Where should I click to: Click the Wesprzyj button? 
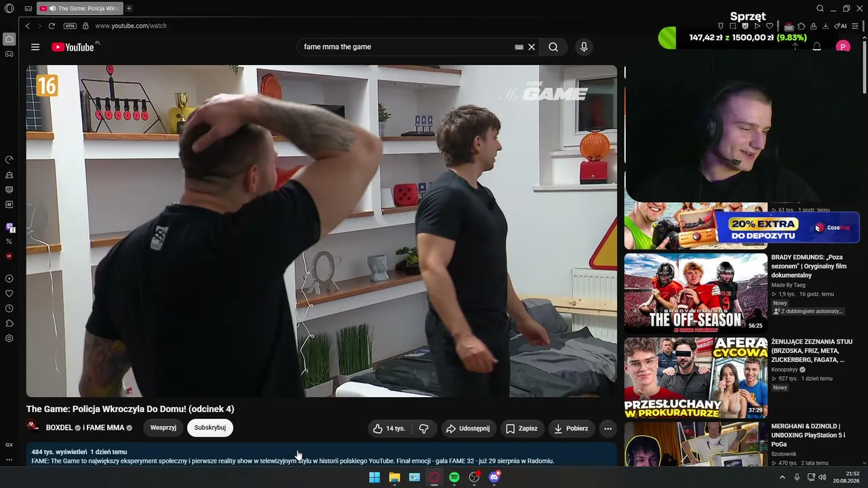(163, 428)
